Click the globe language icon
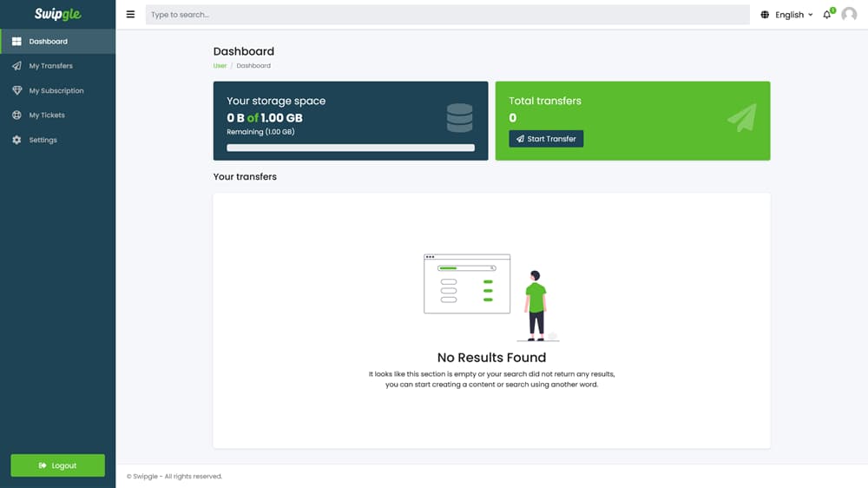Image resolution: width=868 pixels, height=488 pixels. pos(765,15)
